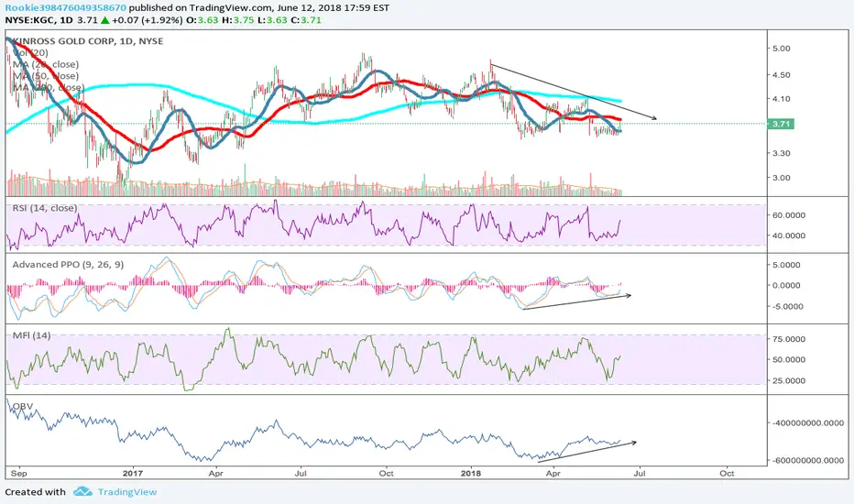Click the last Oct label on time axis
Viewport: 854px width, 504px height.
(x=728, y=474)
